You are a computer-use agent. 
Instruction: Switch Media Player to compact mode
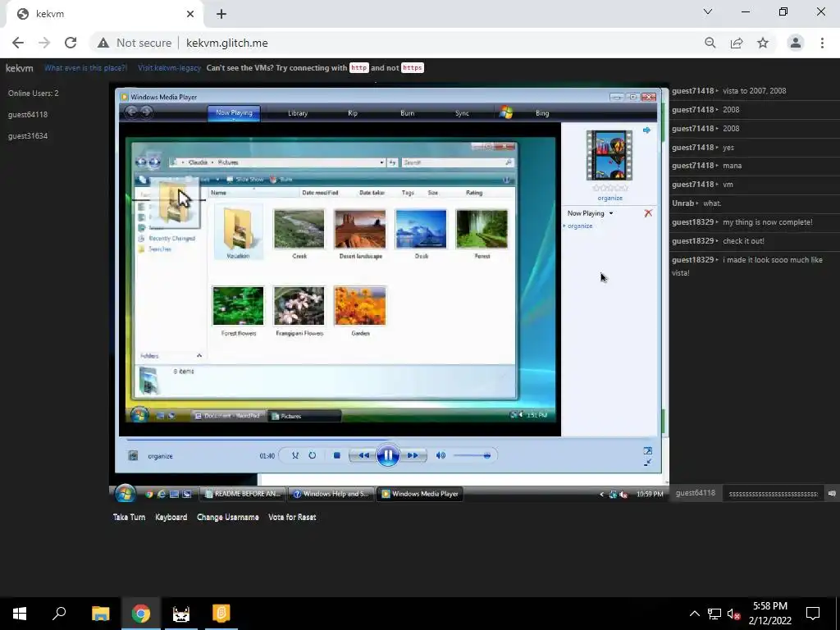coord(648,463)
